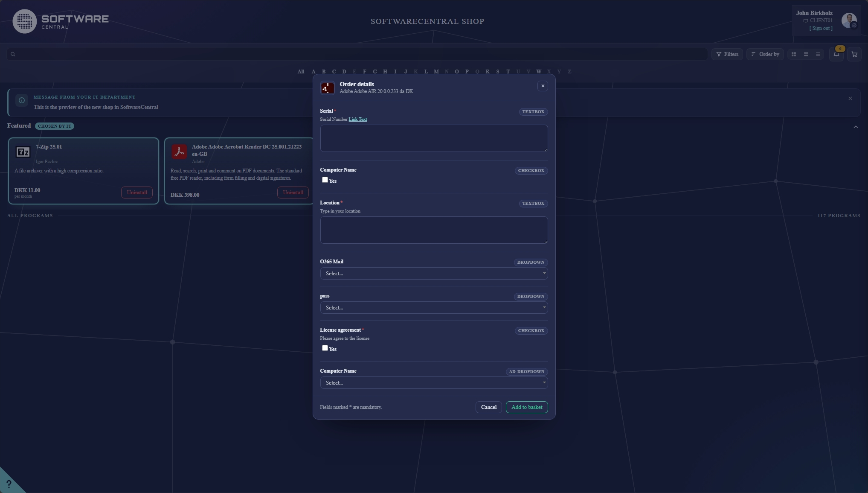
Task: Click into the Location text box
Action: click(x=434, y=230)
